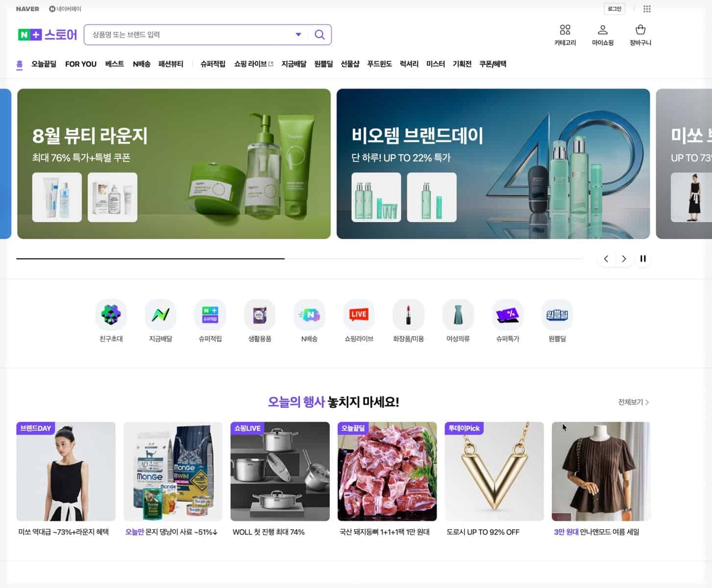Select the 원쁠딜 navigation tab

click(323, 64)
